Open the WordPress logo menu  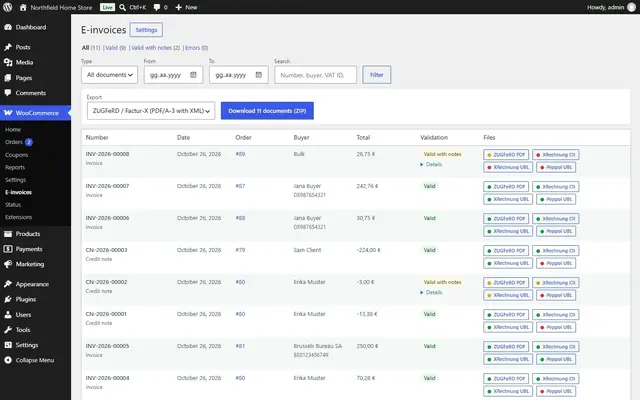(7, 7)
